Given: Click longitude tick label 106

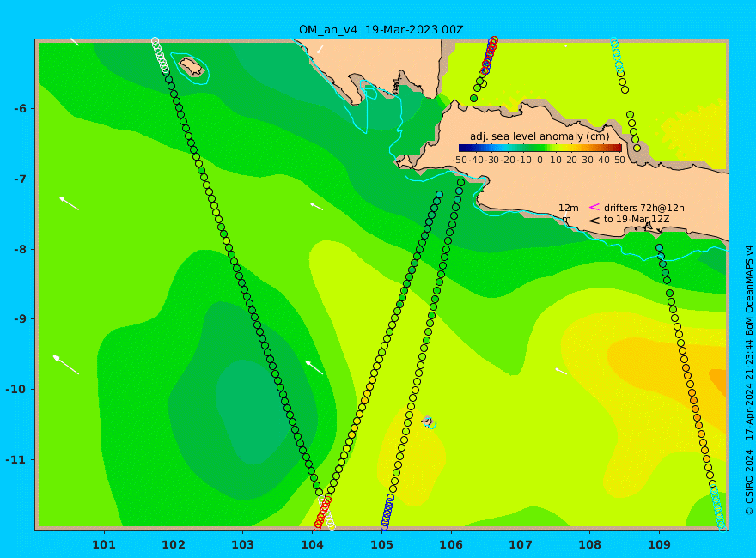Looking at the screenshot, I should point(451,544).
